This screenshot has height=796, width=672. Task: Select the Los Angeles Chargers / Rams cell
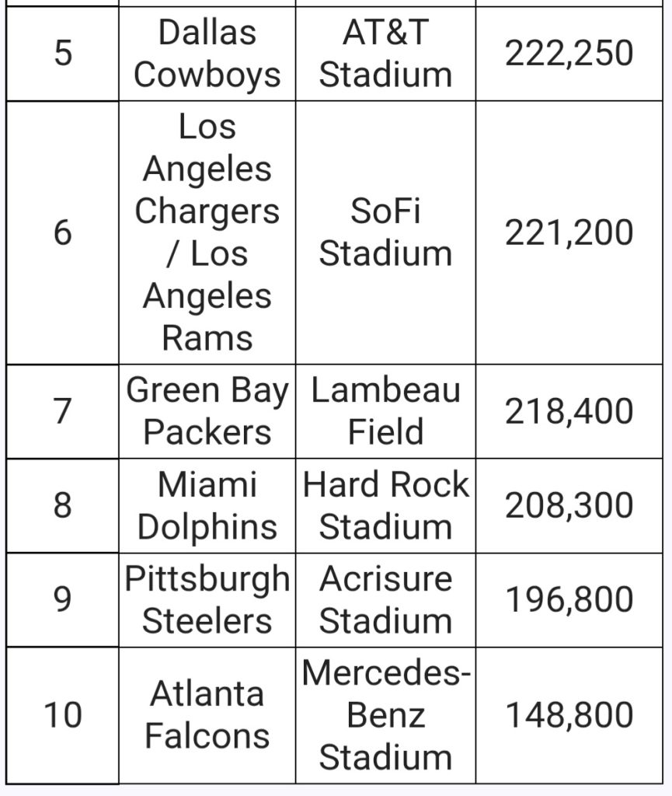207,232
